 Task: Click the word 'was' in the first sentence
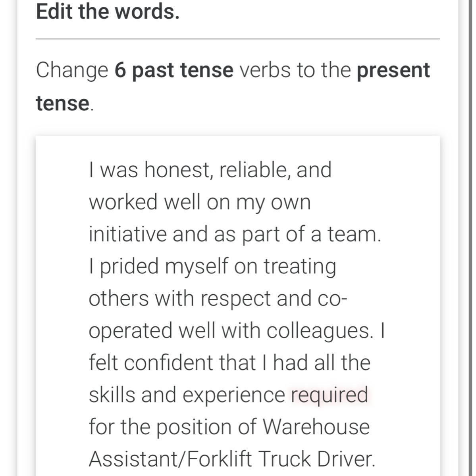click(x=119, y=170)
